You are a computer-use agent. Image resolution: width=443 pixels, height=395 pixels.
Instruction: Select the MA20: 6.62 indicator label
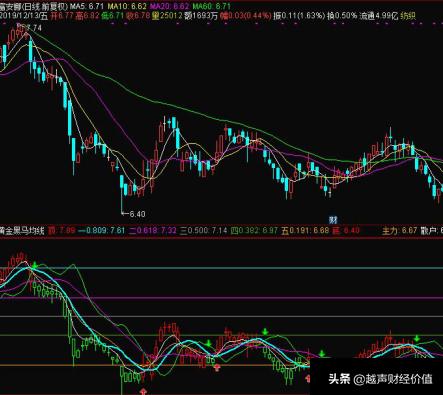point(169,6)
